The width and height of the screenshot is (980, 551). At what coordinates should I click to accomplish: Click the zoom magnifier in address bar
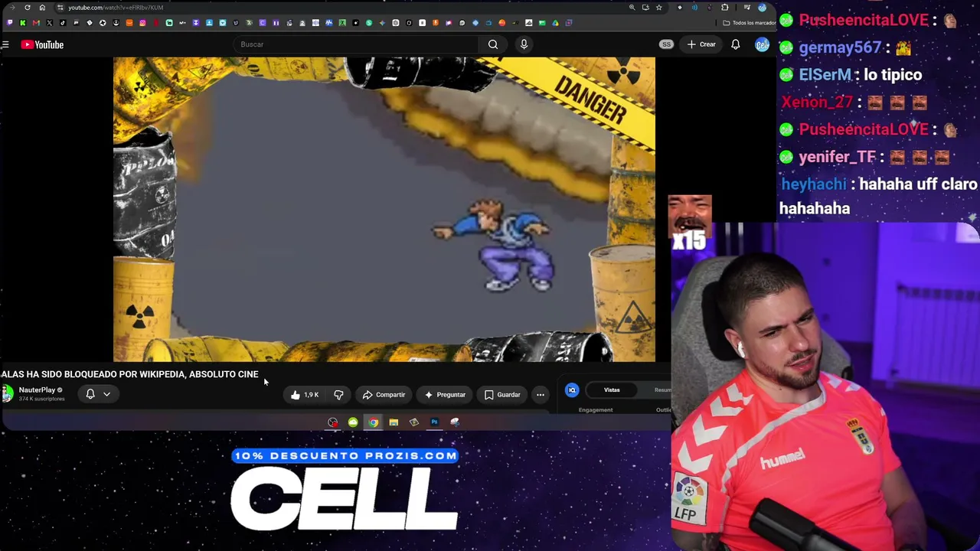click(632, 8)
